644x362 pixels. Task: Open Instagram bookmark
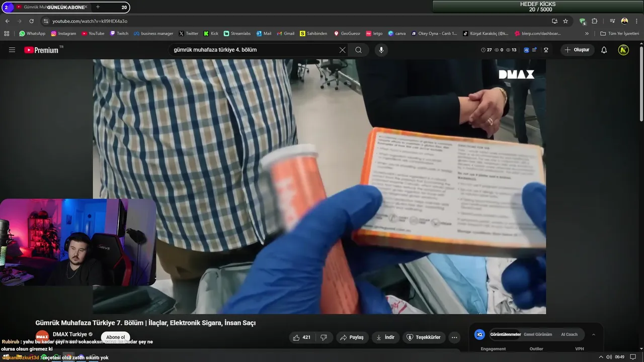pos(63,34)
